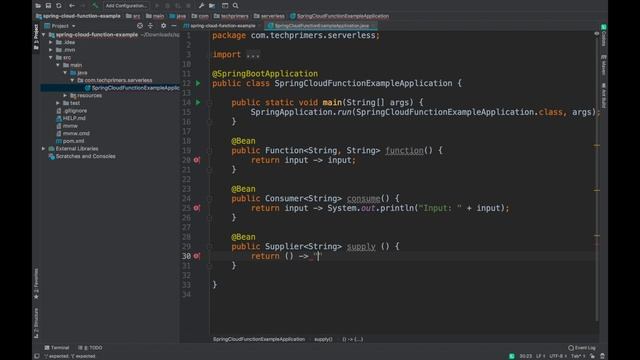Click the Synchronize refresh toolbar icon
Image resolution: width=640 pixels, height=360 pixels.
59,6
